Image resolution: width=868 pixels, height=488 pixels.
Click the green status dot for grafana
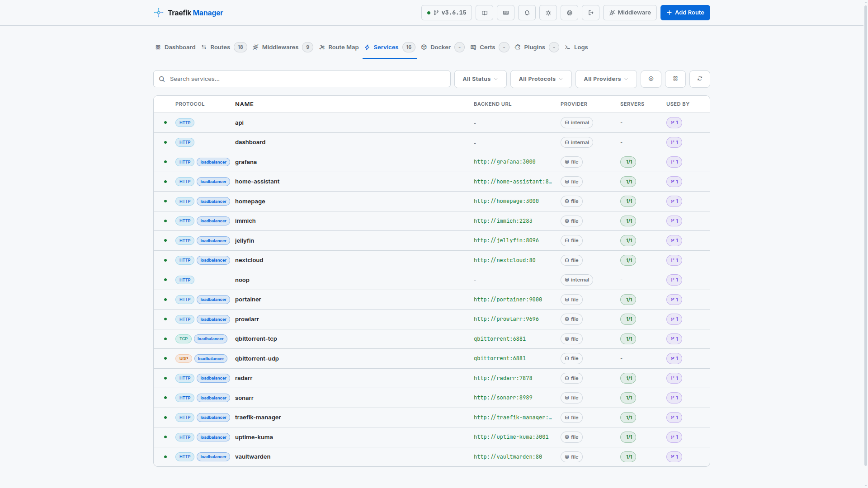(165, 162)
